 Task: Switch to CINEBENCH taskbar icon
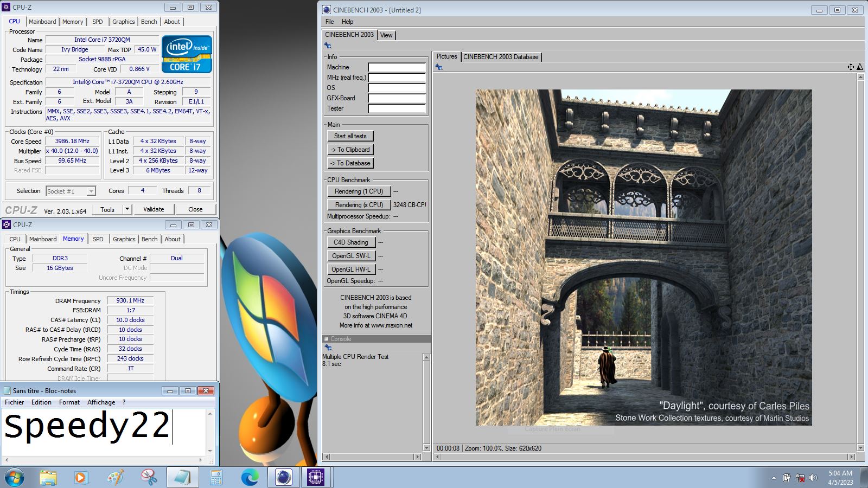[283, 477]
